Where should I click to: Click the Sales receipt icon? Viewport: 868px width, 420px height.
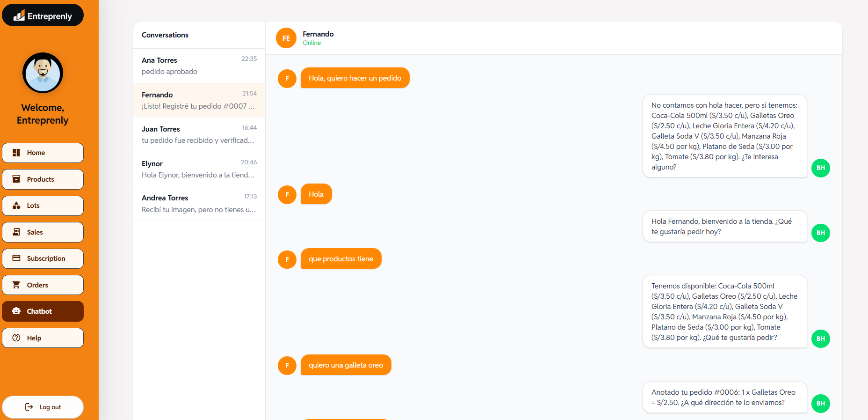click(x=16, y=232)
